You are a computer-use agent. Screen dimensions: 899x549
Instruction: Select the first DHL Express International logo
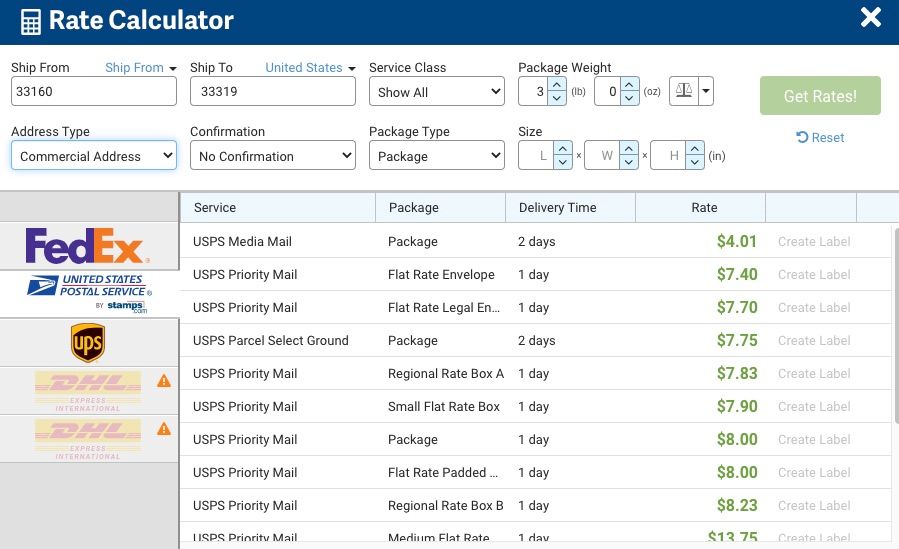pos(88,391)
